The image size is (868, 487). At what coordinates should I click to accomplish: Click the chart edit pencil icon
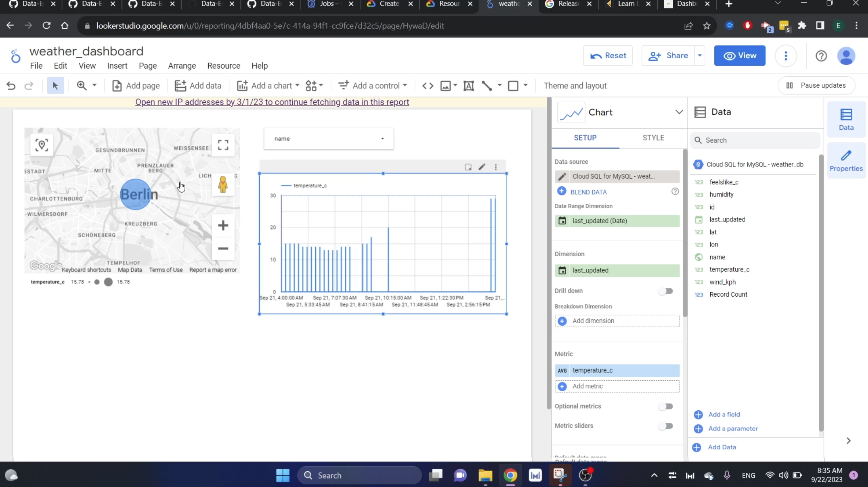[x=482, y=167]
